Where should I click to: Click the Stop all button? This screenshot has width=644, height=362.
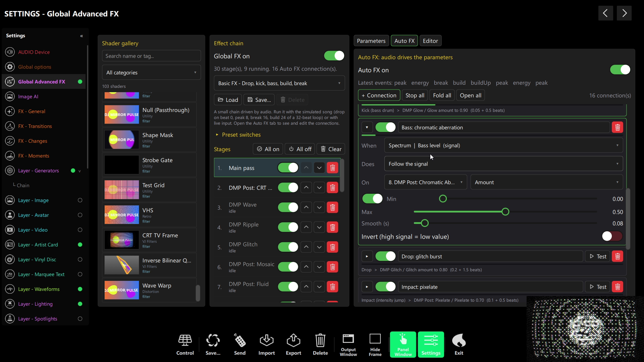coord(415,96)
